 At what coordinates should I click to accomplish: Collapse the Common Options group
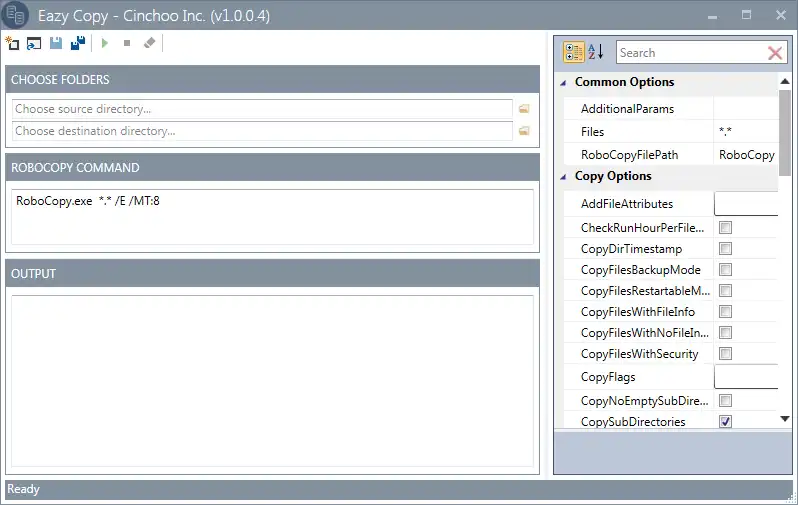[x=563, y=83]
